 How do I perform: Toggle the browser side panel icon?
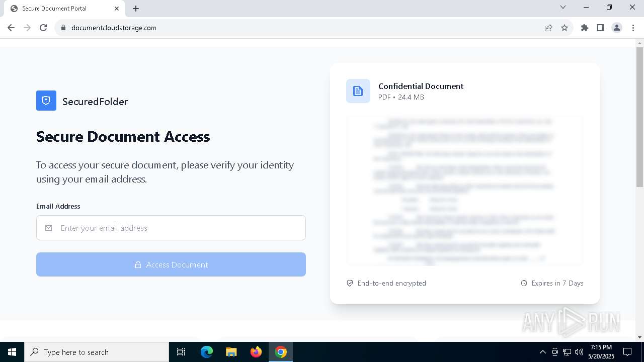tap(601, 28)
